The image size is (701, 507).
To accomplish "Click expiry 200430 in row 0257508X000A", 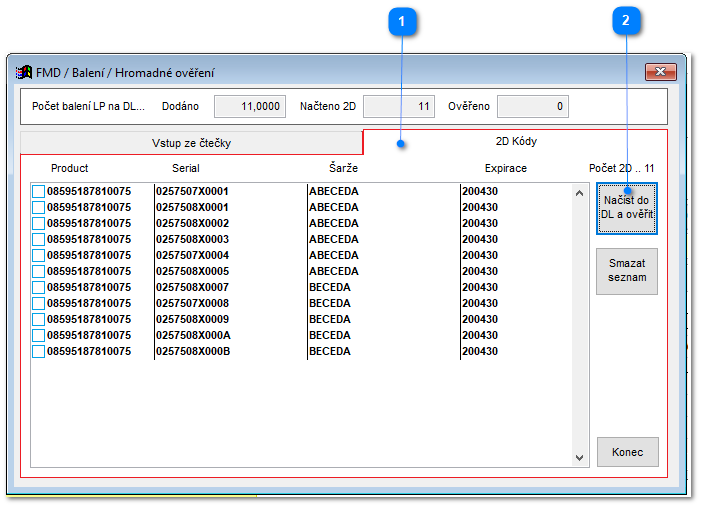I will 480,335.
